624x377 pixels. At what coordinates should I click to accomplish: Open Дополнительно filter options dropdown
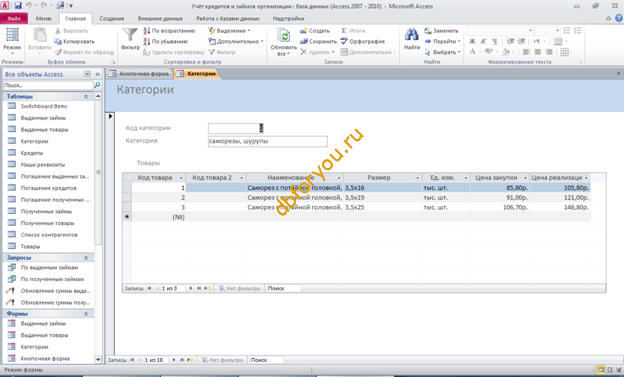[x=236, y=41]
